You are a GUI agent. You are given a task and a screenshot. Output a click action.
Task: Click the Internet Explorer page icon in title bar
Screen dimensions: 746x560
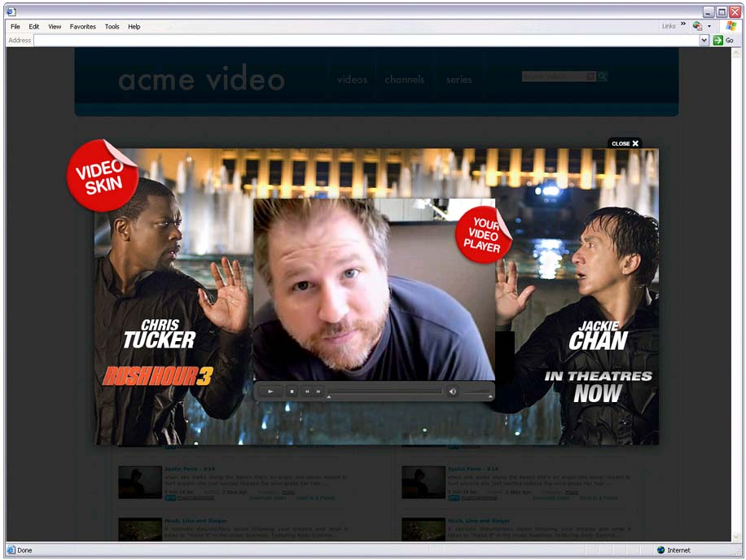point(11,11)
